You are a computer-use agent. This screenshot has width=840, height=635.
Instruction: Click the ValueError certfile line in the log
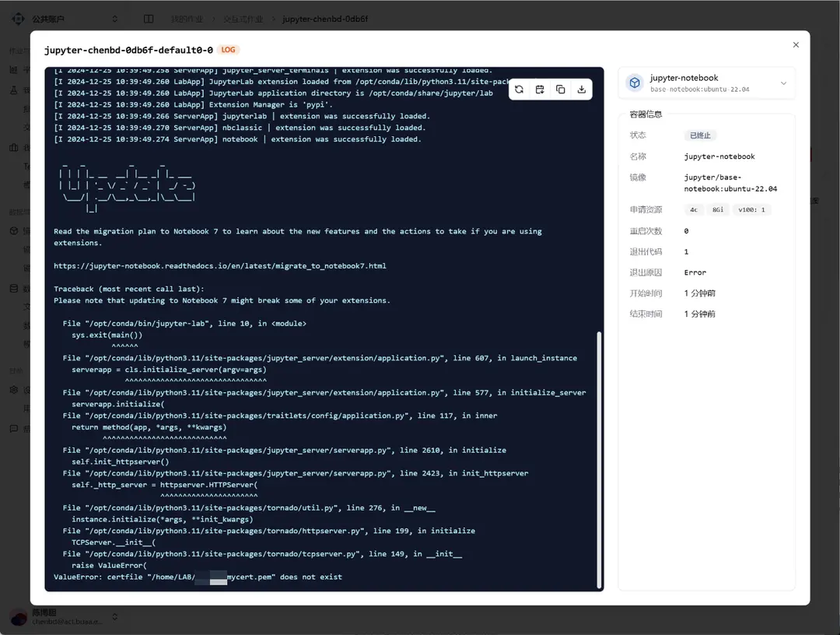198,577
